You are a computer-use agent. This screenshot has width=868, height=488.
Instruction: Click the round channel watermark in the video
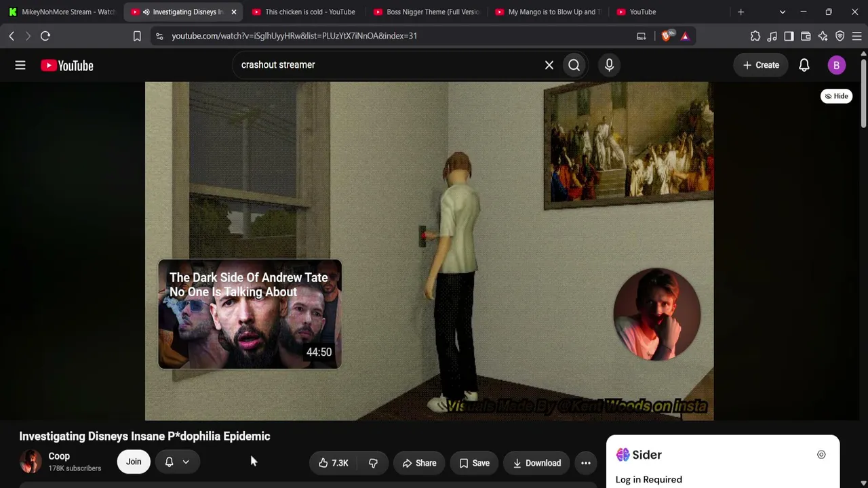pyautogui.click(x=656, y=314)
